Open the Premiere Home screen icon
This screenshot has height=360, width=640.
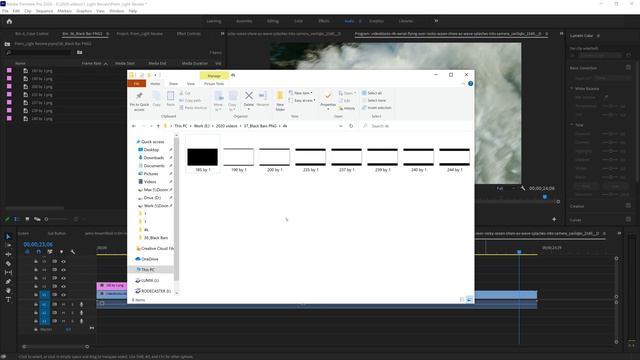9,21
